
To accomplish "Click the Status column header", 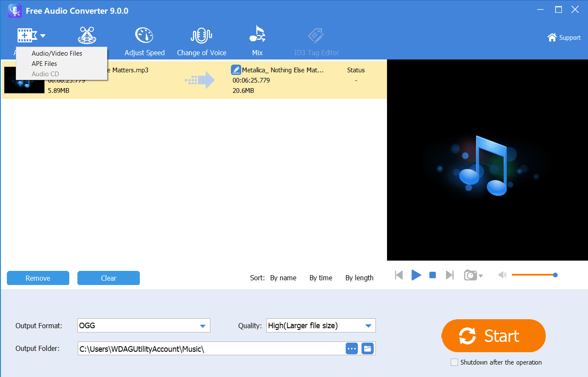I will 356,70.
